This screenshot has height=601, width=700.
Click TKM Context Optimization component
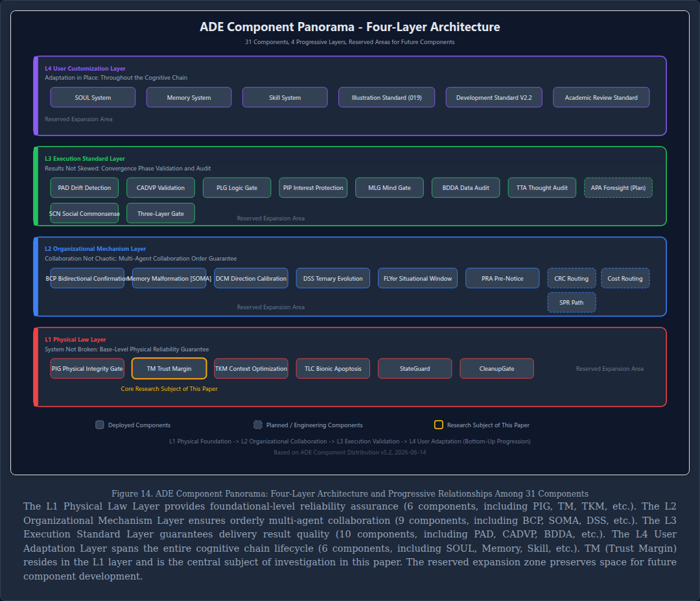(251, 368)
